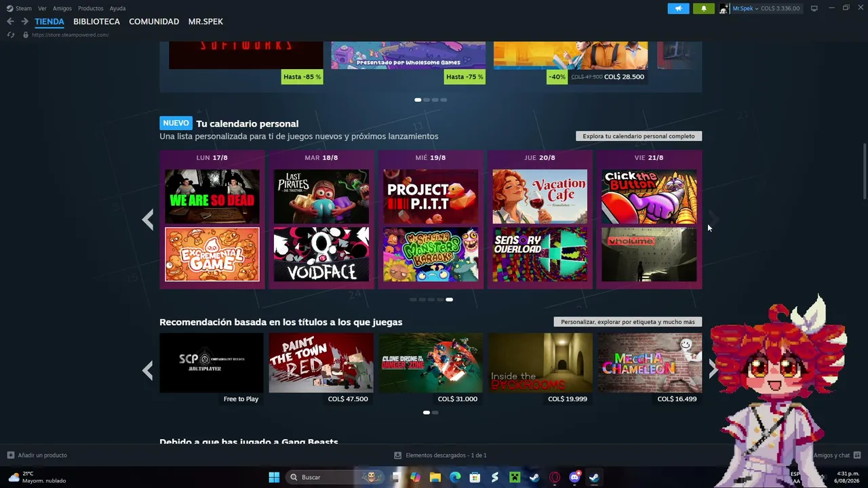Open the Windows Start menu
Viewport: 868px width, 488px height.
coord(274,477)
